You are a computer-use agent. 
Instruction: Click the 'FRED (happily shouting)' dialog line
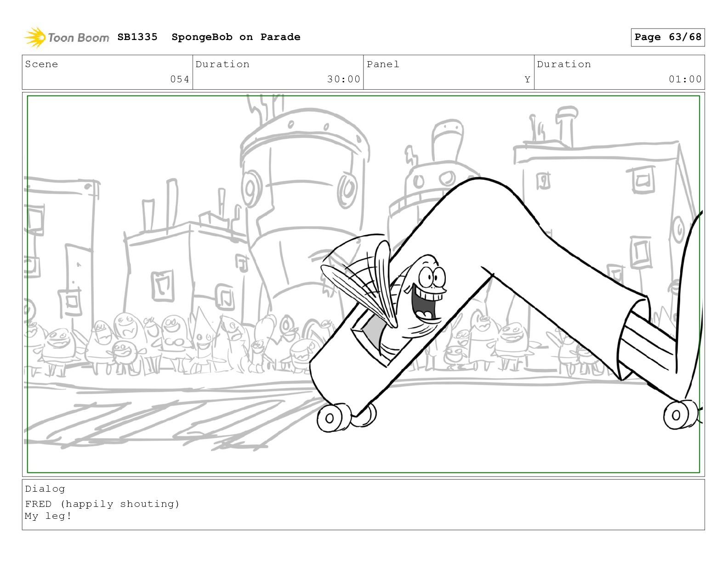[x=102, y=504]
